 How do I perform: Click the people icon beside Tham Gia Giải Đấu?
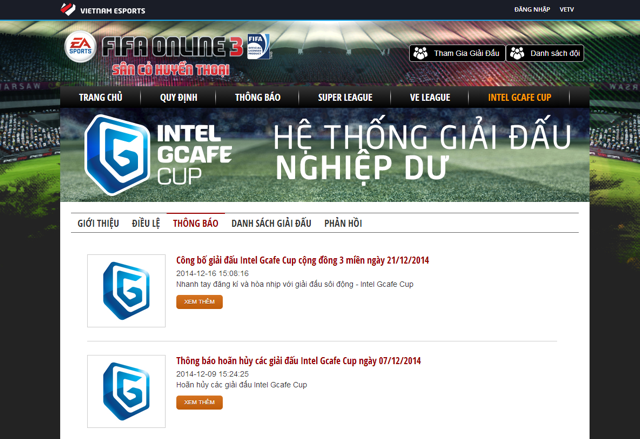pos(420,53)
